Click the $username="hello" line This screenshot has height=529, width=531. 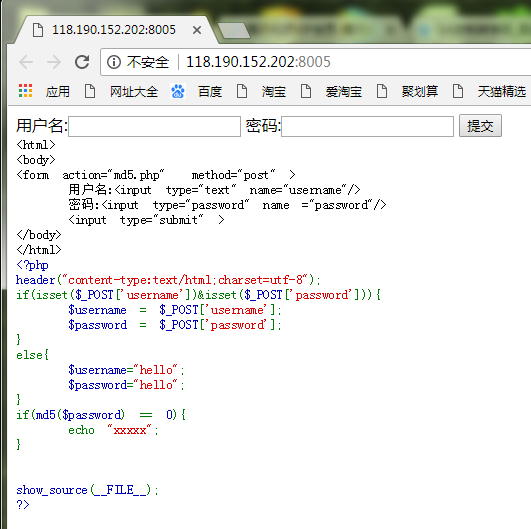point(126,370)
